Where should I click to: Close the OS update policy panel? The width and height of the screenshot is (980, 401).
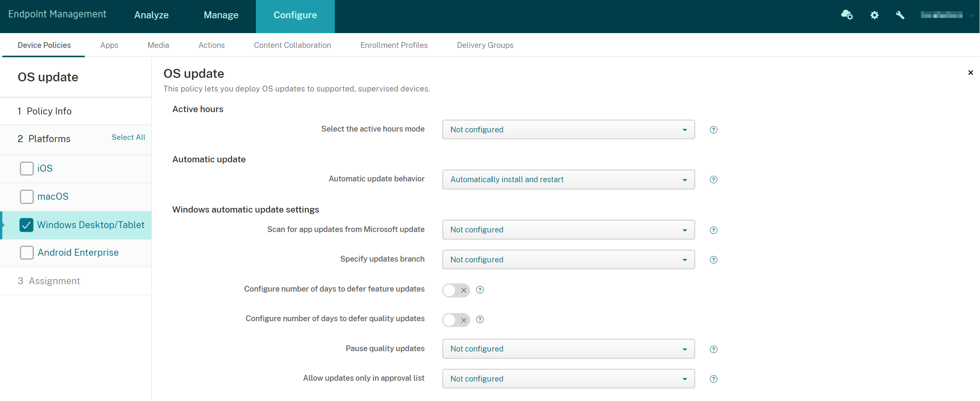pos(970,73)
